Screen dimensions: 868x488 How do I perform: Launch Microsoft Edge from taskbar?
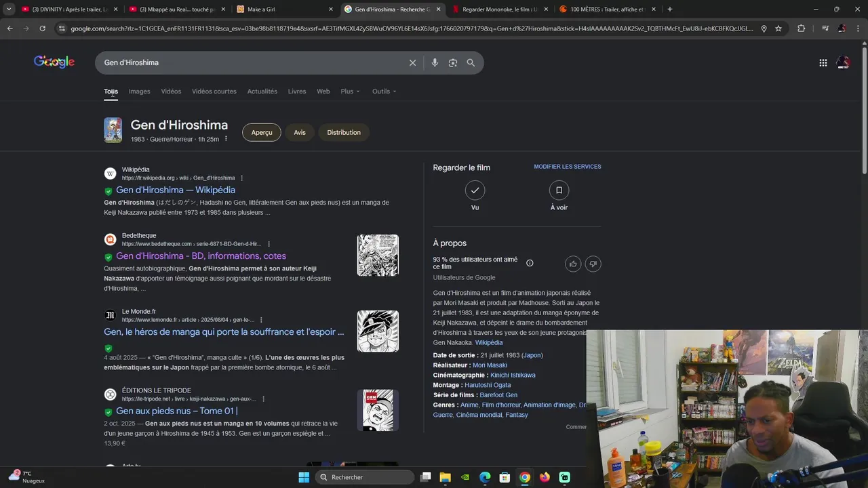click(485, 477)
